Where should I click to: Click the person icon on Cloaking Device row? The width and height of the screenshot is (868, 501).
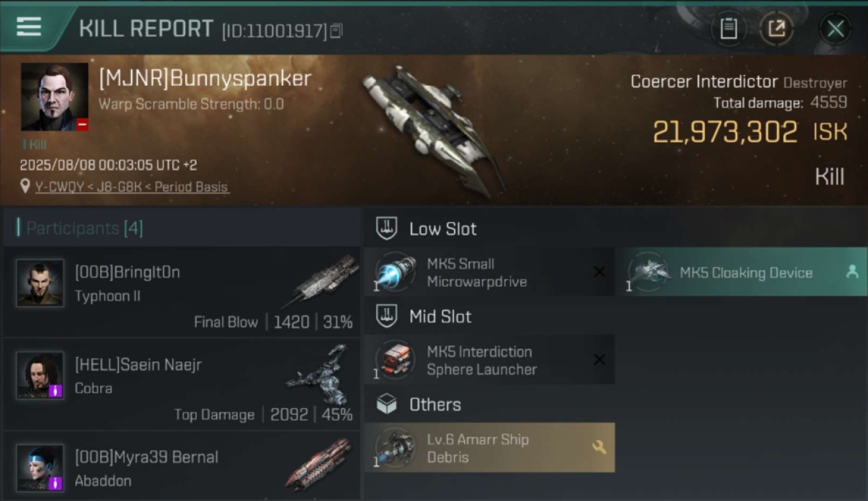point(852,272)
